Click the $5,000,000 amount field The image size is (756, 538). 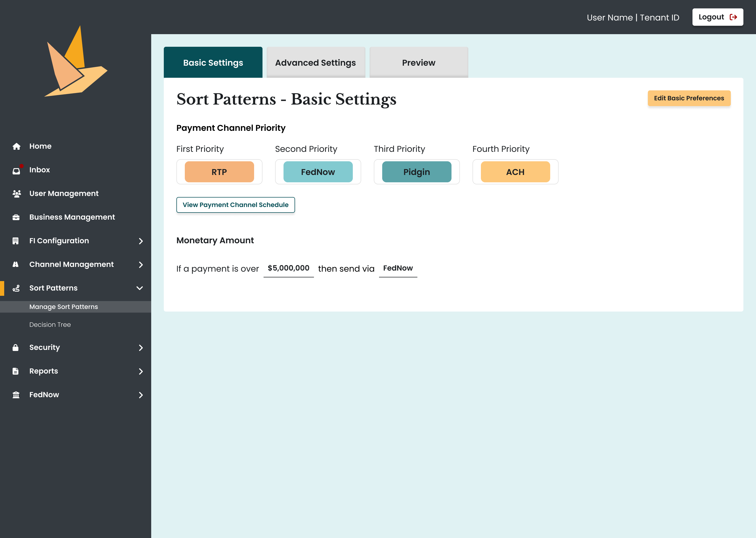coord(288,268)
